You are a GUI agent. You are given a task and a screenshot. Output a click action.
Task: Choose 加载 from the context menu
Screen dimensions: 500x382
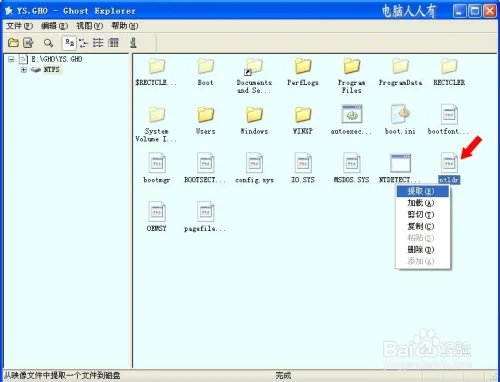(x=423, y=203)
